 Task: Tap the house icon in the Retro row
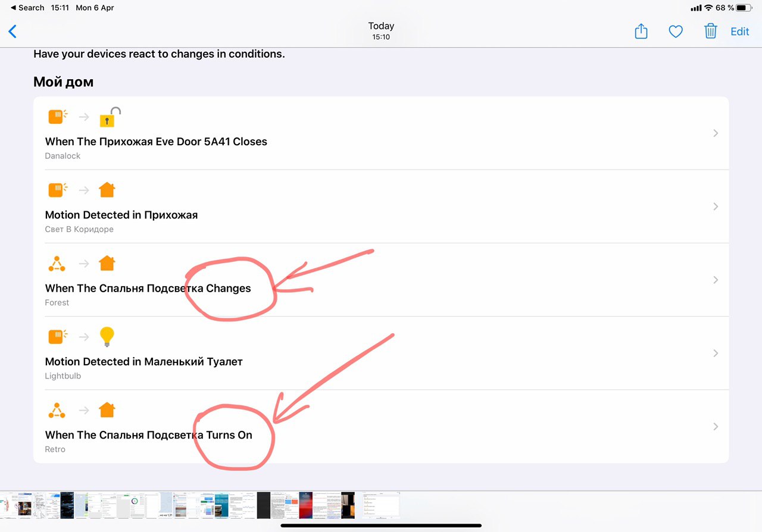coord(107,410)
